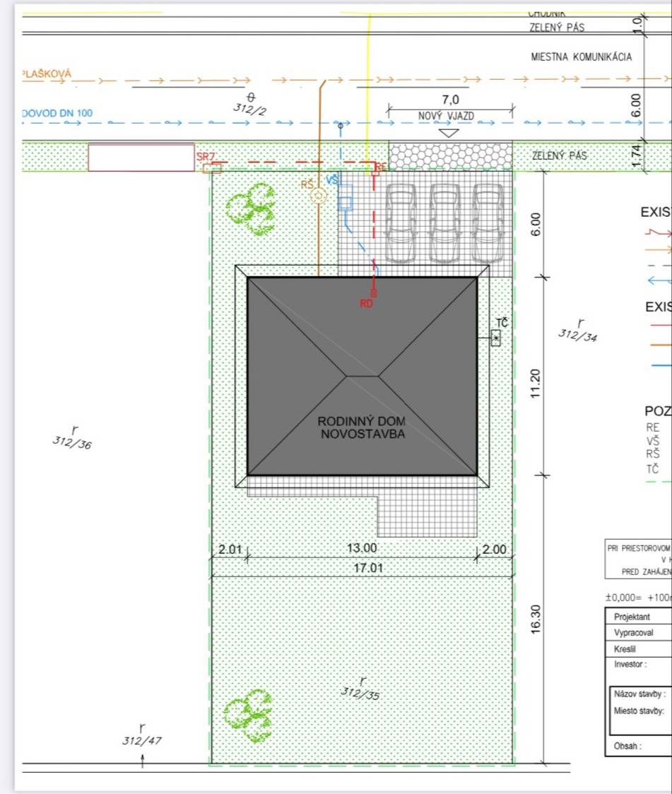The height and width of the screenshot is (794, 672).
Task: Select the 2.01 side setback dimension
Action: point(230,550)
